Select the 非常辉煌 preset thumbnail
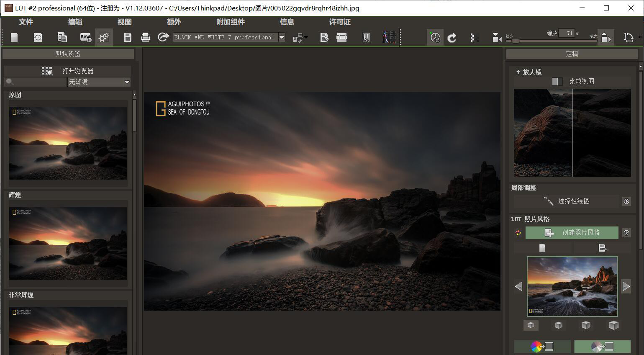The image size is (644, 355). [x=68, y=331]
